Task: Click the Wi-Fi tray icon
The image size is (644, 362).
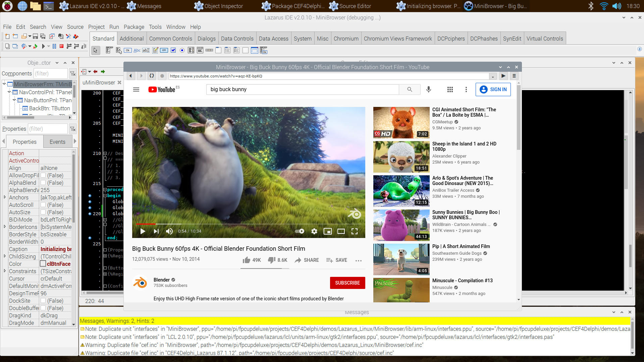Action: [x=604, y=6]
